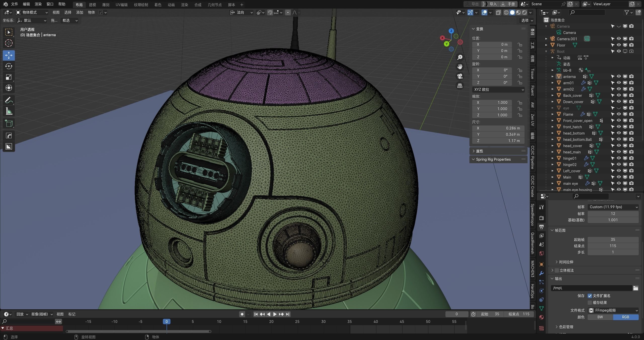
Task: Open Material properties sphere tab
Action: coord(542,317)
